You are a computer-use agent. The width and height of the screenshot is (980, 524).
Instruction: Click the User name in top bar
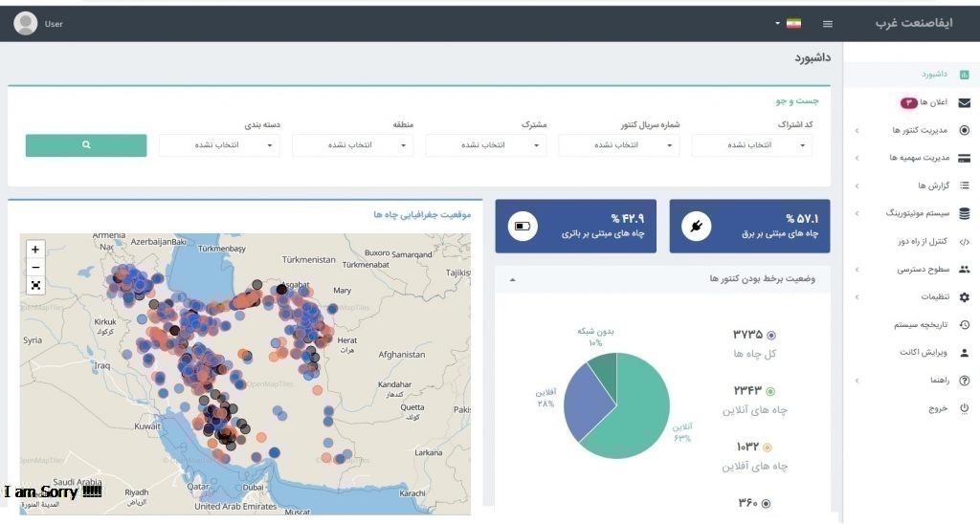(x=54, y=24)
